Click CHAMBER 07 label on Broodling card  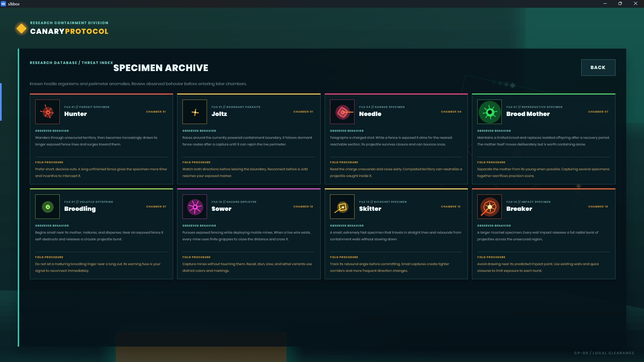tap(156, 206)
